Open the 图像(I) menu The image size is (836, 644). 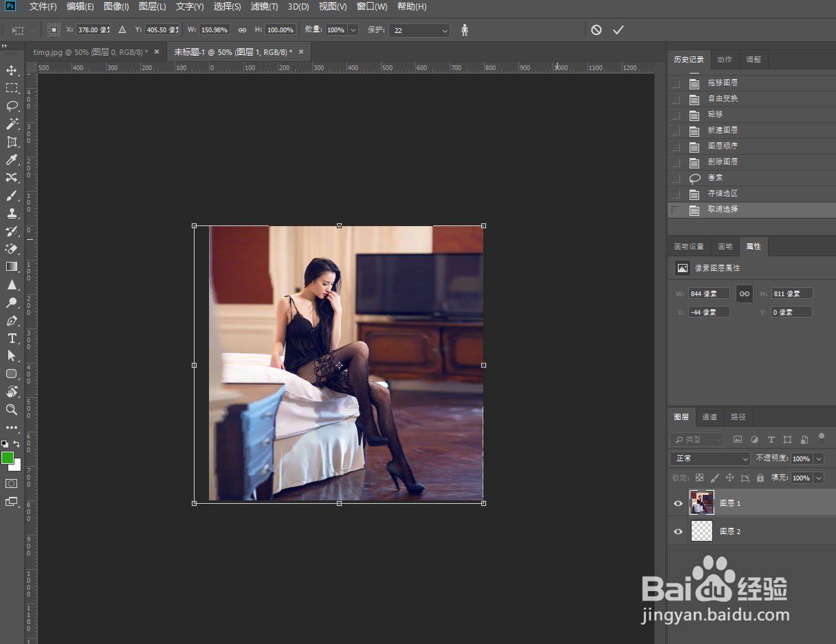pyautogui.click(x=117, y=7)
